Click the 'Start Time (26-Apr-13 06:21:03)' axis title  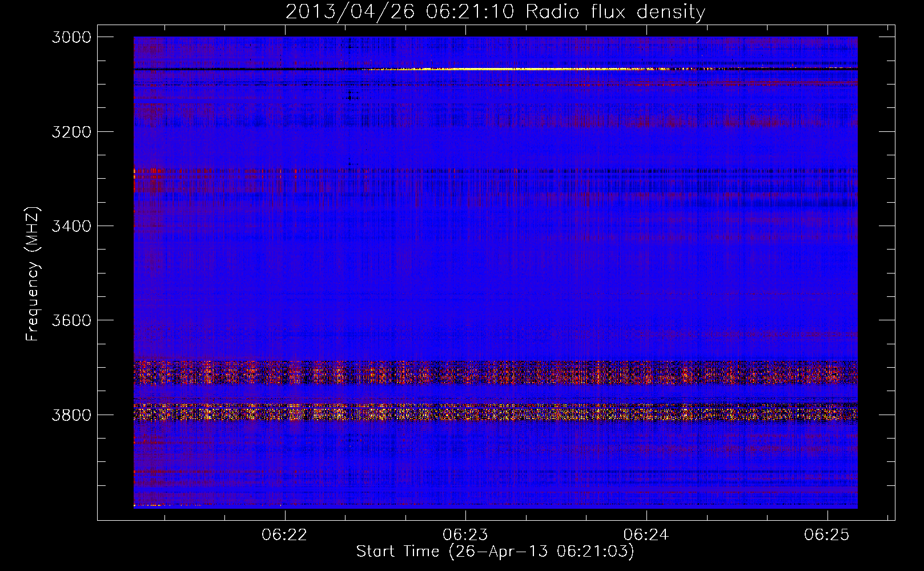click(495, 552)
